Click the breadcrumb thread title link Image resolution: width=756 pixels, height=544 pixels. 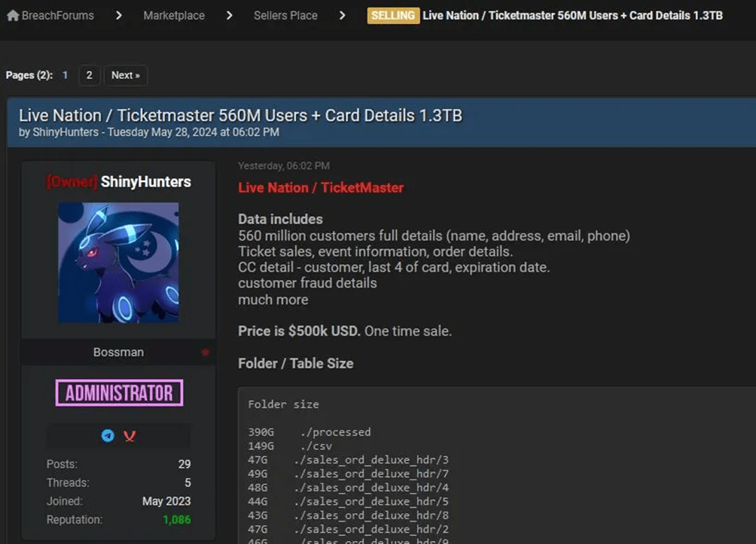pos(572,15)
